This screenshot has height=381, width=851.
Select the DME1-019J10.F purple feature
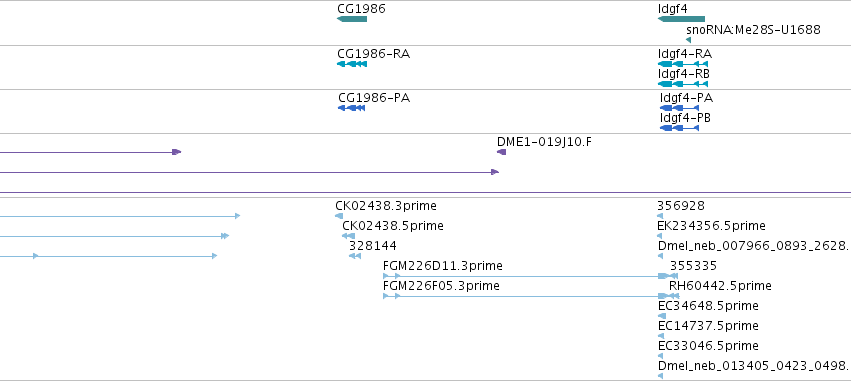coord(501,152)
